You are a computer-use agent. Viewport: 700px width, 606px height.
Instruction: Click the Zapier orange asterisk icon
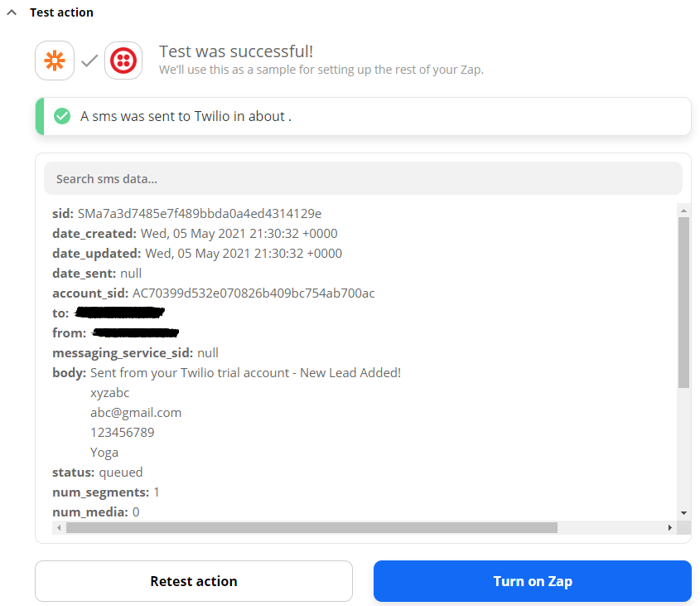coord(55,61)
